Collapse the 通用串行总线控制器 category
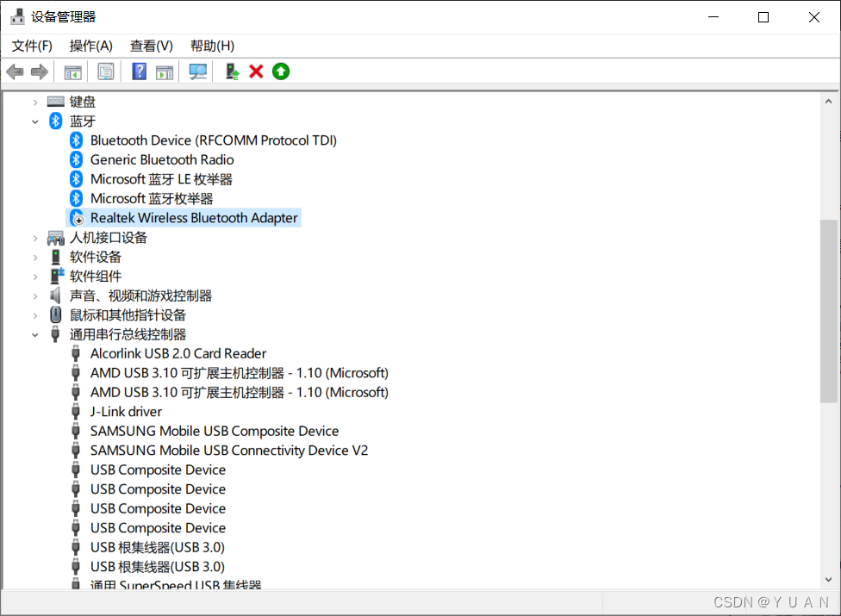This screenshot has width=841, height=616. pos(34,333)
